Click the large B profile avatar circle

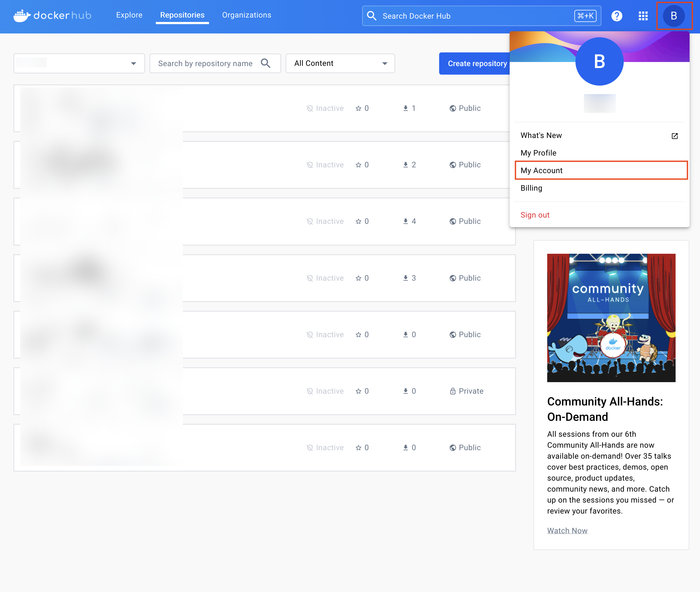599,61
